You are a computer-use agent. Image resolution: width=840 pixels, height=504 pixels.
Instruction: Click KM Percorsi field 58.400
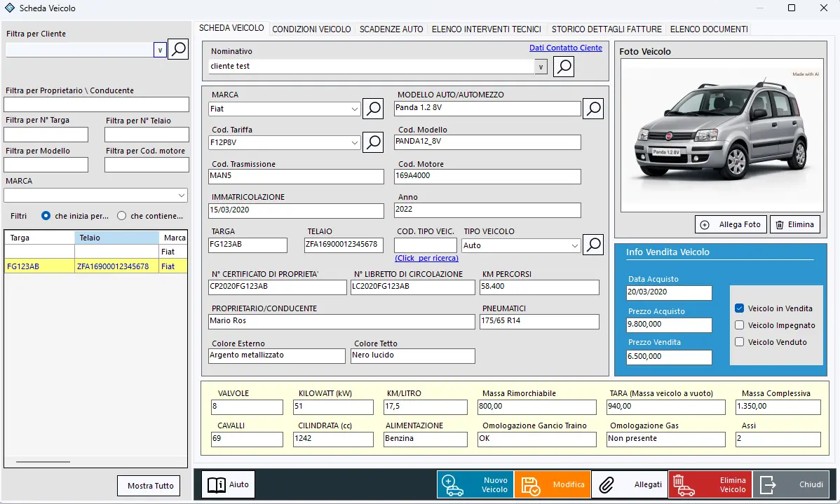pos(539,287)
